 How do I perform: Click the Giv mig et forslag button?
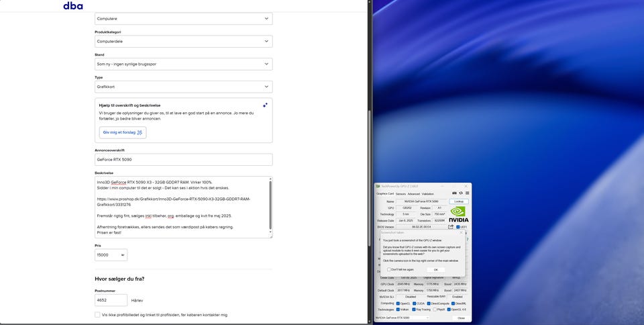click(x=122, y=132)
